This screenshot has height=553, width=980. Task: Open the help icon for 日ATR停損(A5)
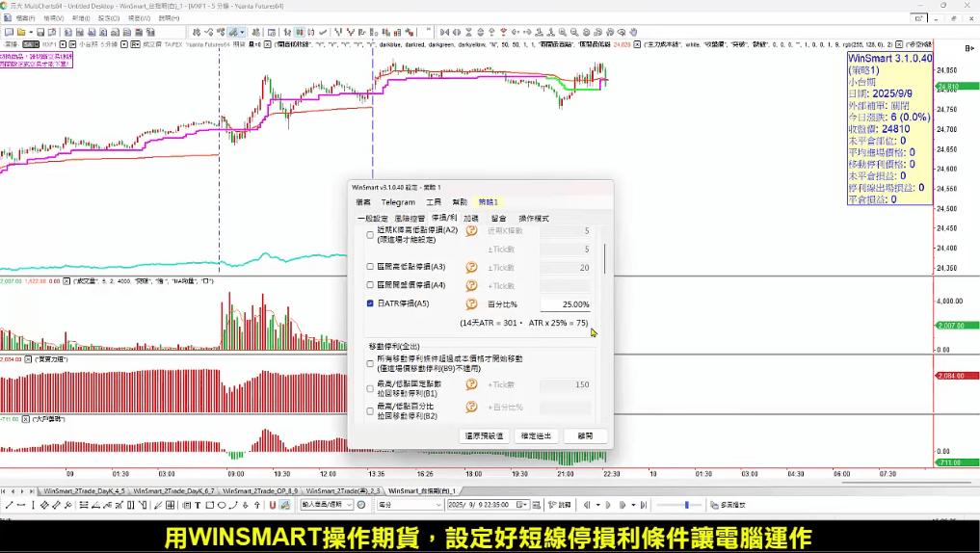pyautogui.click(x=472, y=303)
